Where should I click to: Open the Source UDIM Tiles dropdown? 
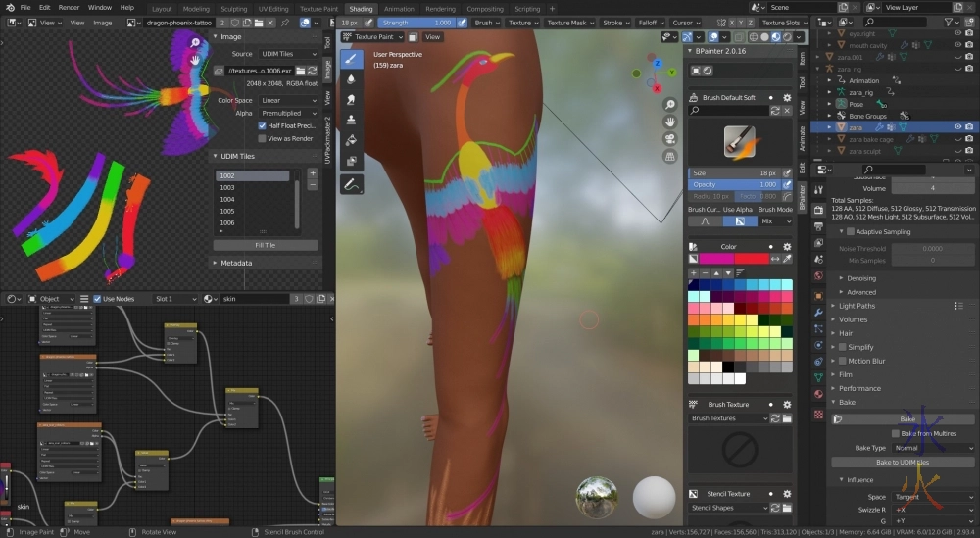click(x=287, y=54)
